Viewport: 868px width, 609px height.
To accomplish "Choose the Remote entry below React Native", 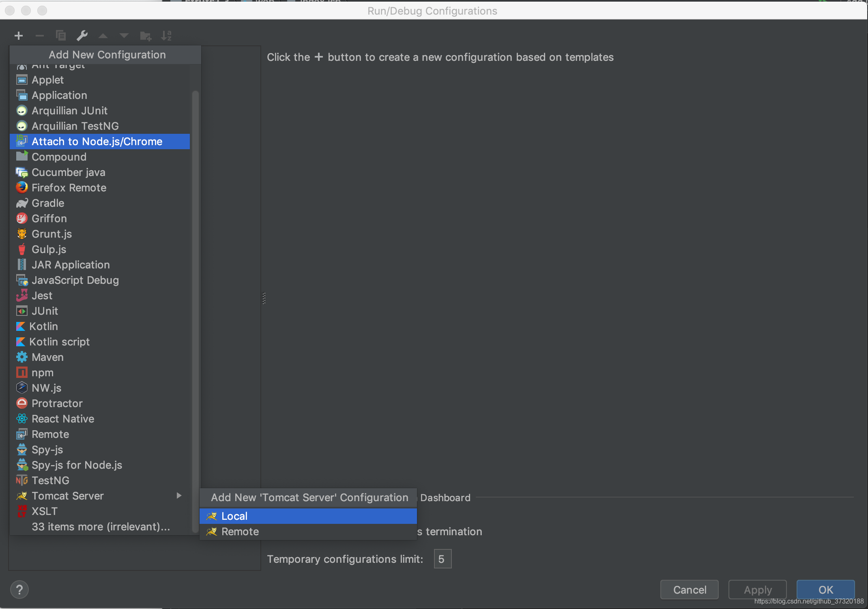I will pyautogui.click(x=100, y=434).
